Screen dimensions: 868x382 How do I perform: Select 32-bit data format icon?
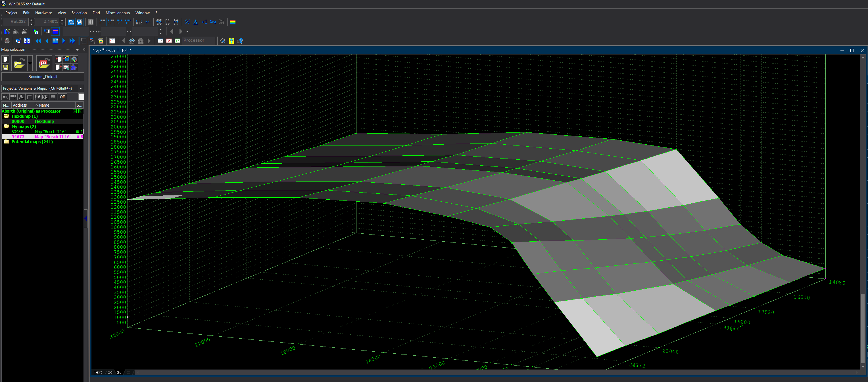coord(119,22)
